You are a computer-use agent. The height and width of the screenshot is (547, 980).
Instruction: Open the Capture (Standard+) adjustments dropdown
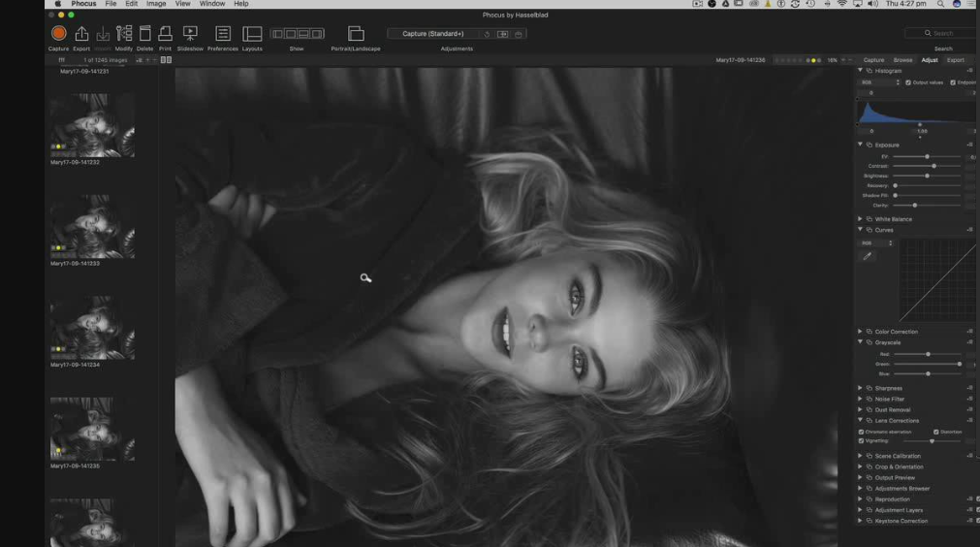pyautogui.click(x=433, y=34)
